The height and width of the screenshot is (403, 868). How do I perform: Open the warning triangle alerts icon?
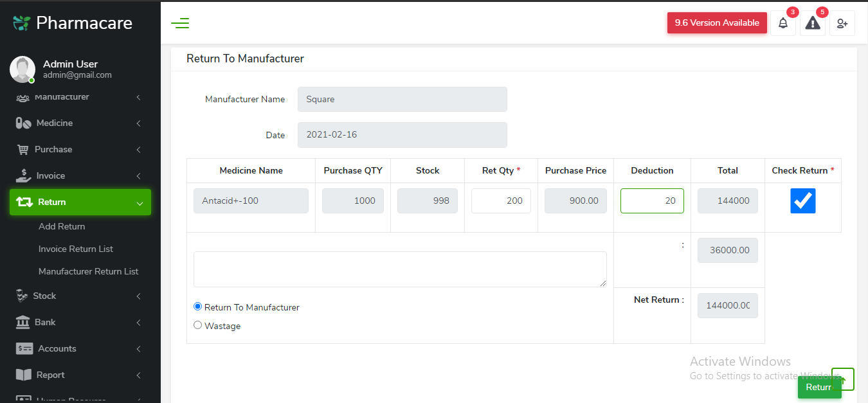[x=813, y=23]
